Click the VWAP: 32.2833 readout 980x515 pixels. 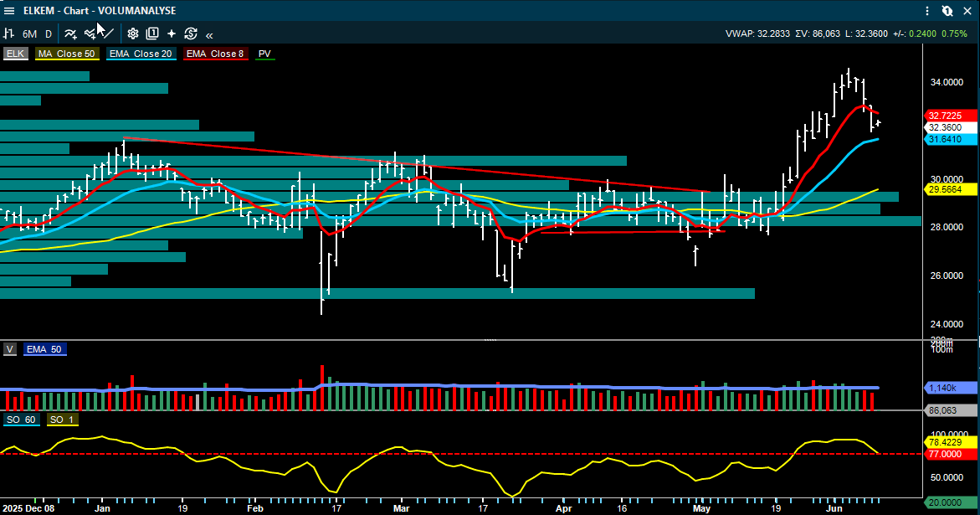(x=757, y=33)
